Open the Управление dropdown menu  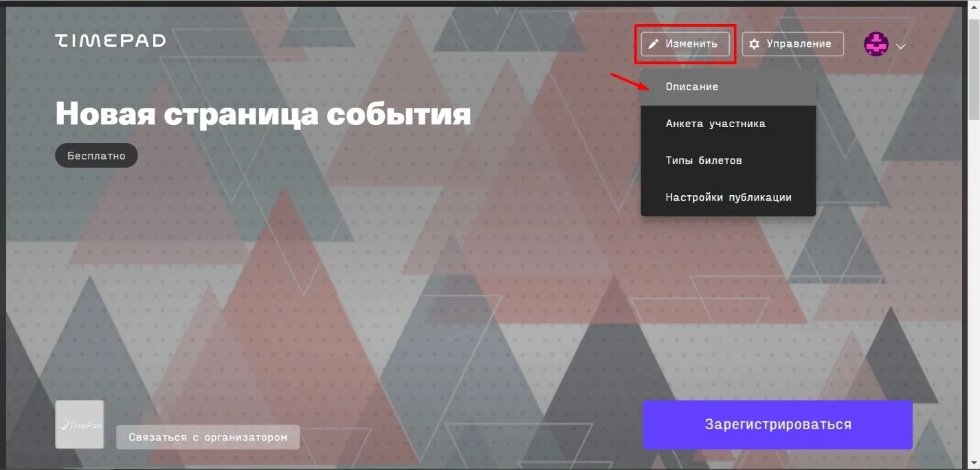792,44
